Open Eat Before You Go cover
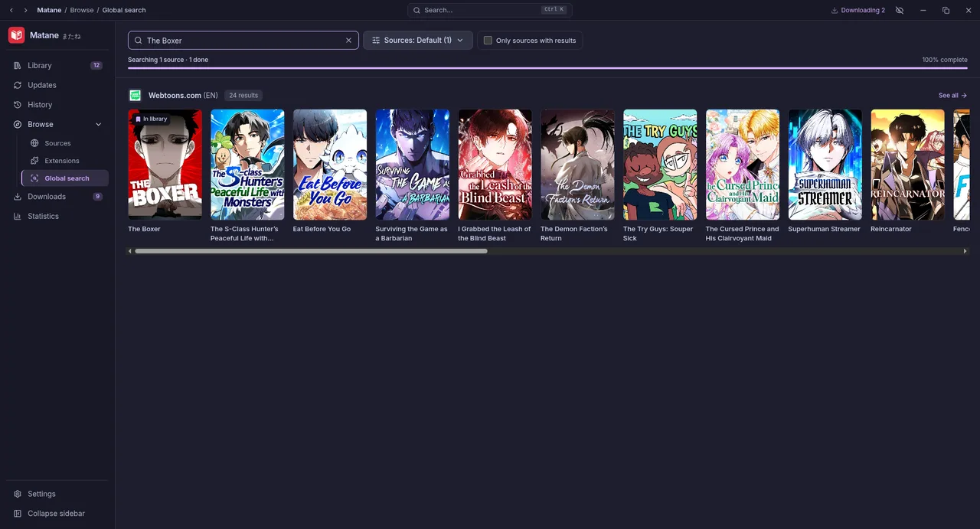Viewport: 980px width, 529px height. tap(330, 165)
